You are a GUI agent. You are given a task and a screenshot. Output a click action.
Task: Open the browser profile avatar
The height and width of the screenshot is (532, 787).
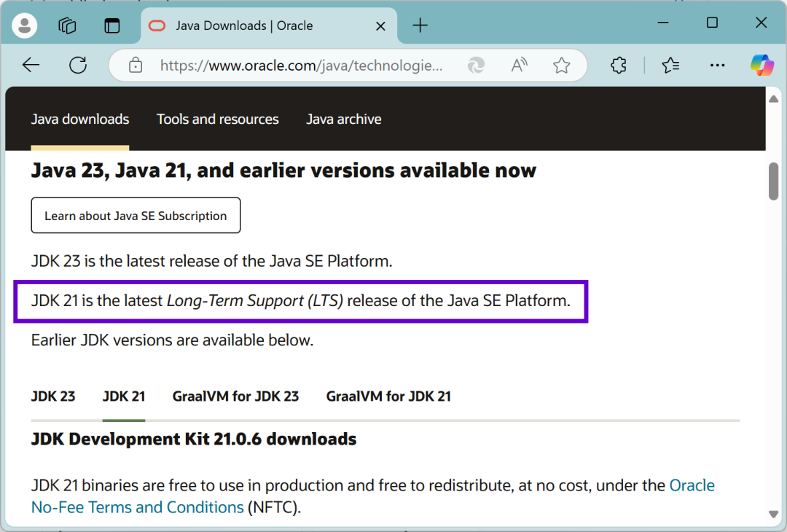[x=25, y=26]
